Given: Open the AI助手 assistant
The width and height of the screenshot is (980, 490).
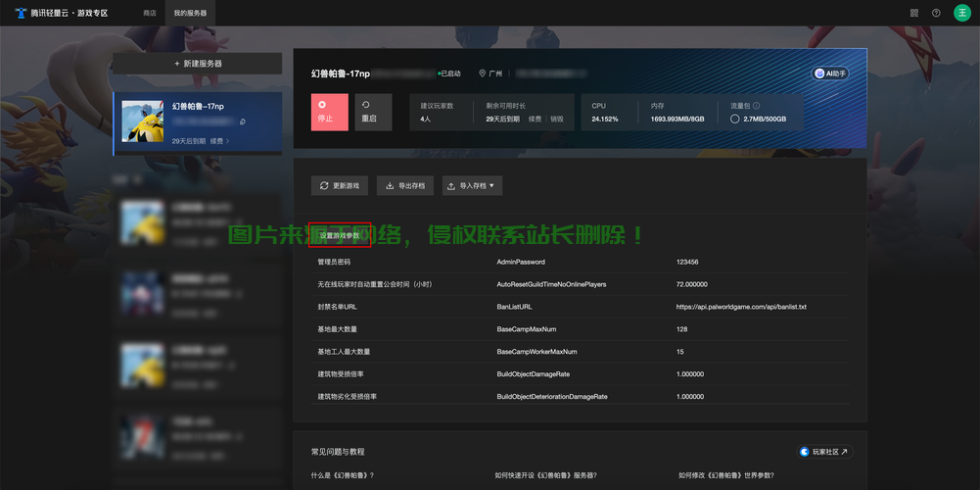Looking at the screenshot, I should click(x=830, y=73).
